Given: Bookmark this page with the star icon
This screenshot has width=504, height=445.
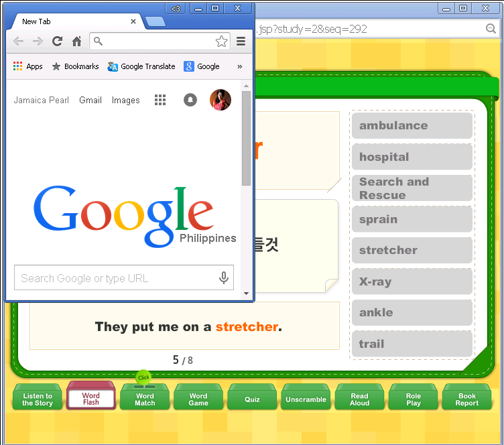Looking at the screenshot, I should (x=221, y=41).
